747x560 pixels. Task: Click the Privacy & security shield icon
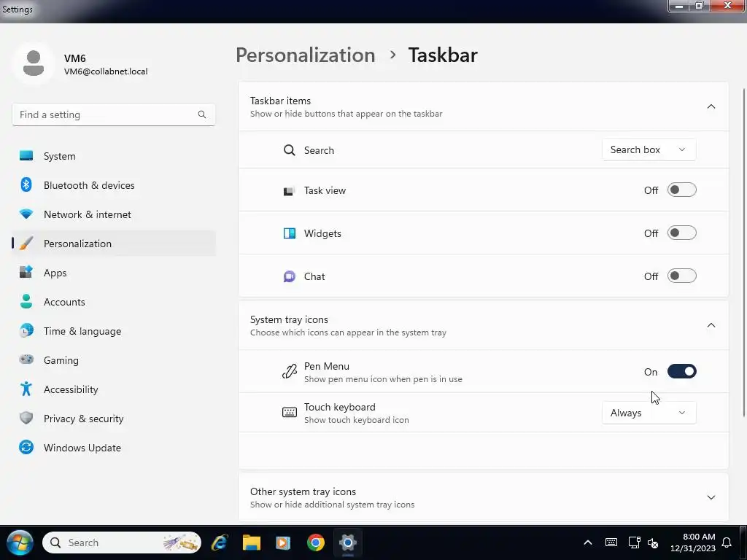26,418
